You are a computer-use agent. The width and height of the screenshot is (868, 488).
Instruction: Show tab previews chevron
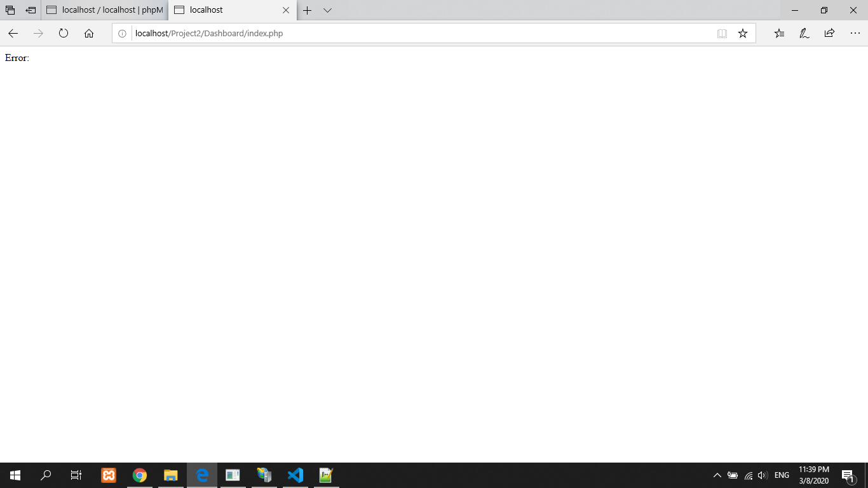point(327,10)
